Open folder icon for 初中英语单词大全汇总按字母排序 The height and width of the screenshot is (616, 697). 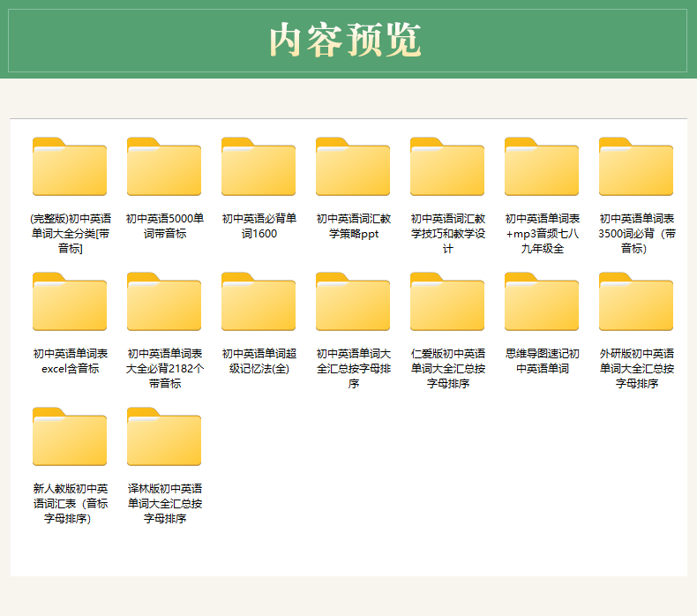[353, 302]
